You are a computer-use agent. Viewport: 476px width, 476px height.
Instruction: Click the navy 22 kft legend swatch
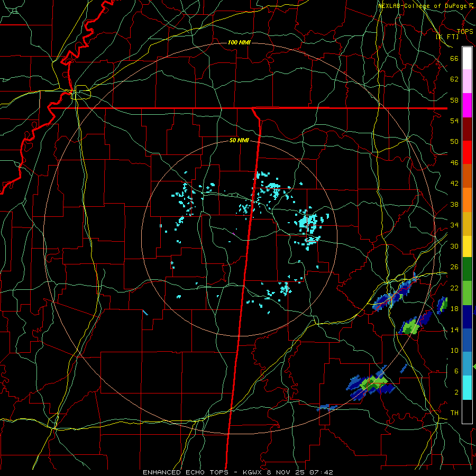point(467,317)
